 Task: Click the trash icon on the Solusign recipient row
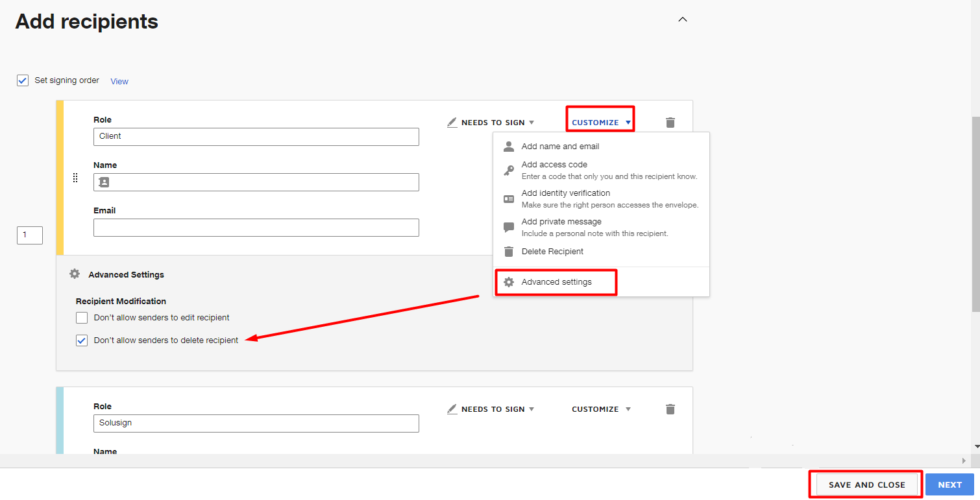670,409
